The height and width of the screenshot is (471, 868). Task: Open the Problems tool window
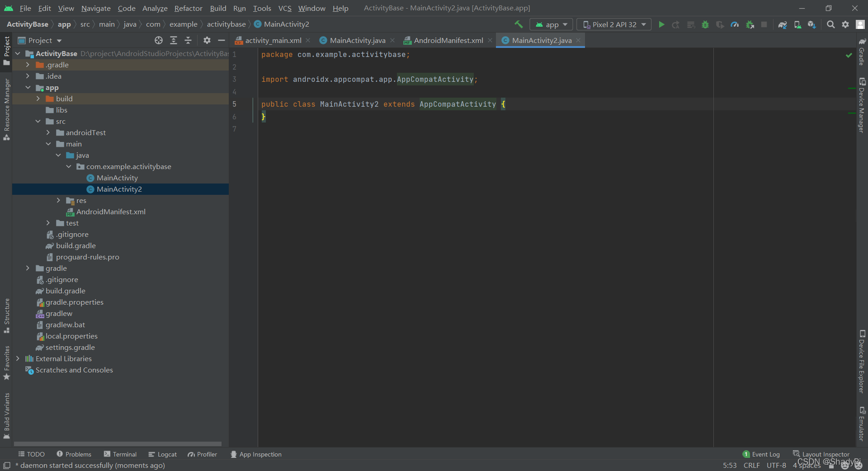[x=74, y=454]
